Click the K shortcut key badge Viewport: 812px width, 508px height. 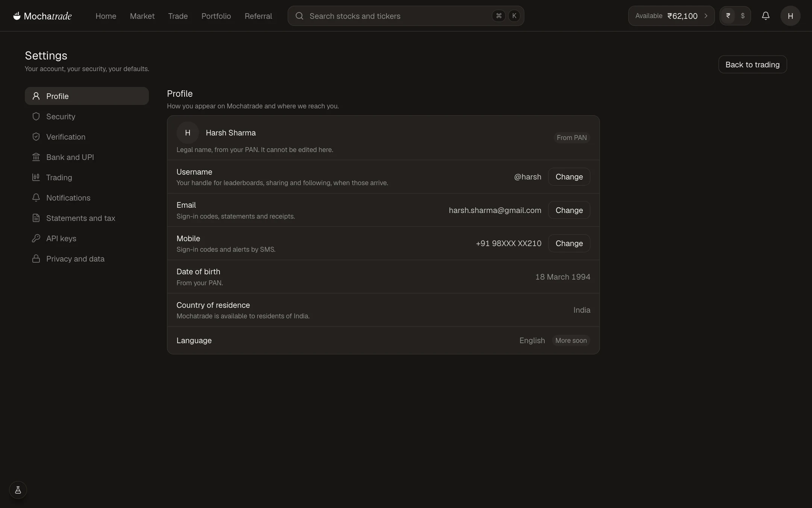(514, 16)
